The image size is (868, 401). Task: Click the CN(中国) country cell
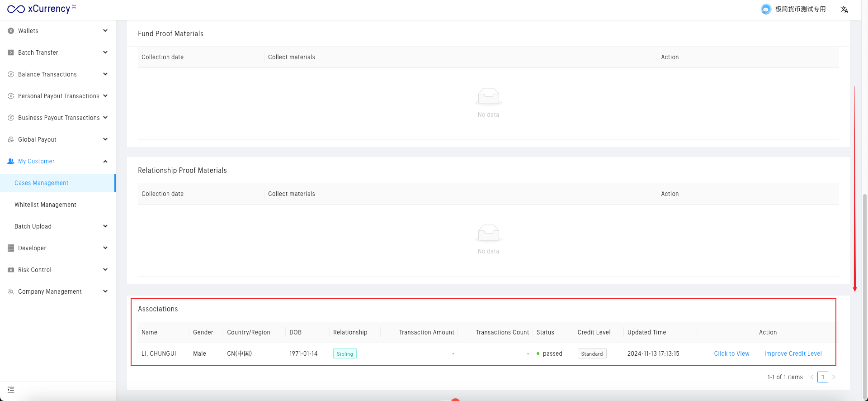tap(239, 354)
